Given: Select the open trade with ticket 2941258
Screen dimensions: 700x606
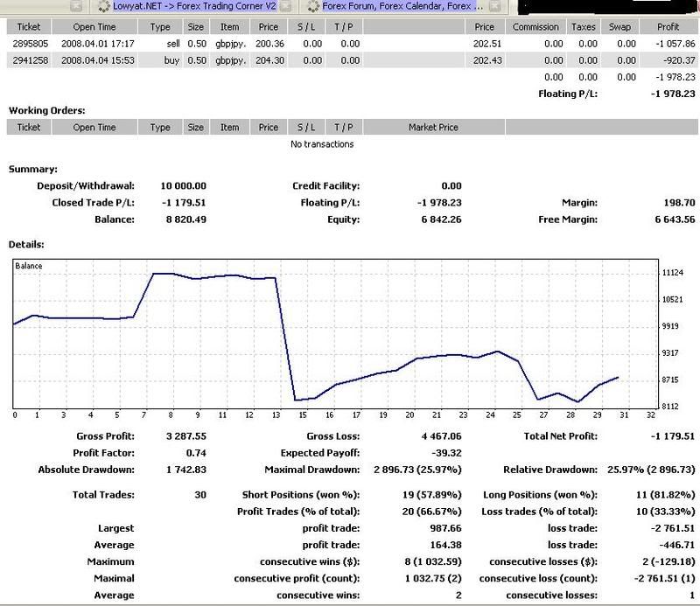Looking at the screenshot, I should 29,59.
